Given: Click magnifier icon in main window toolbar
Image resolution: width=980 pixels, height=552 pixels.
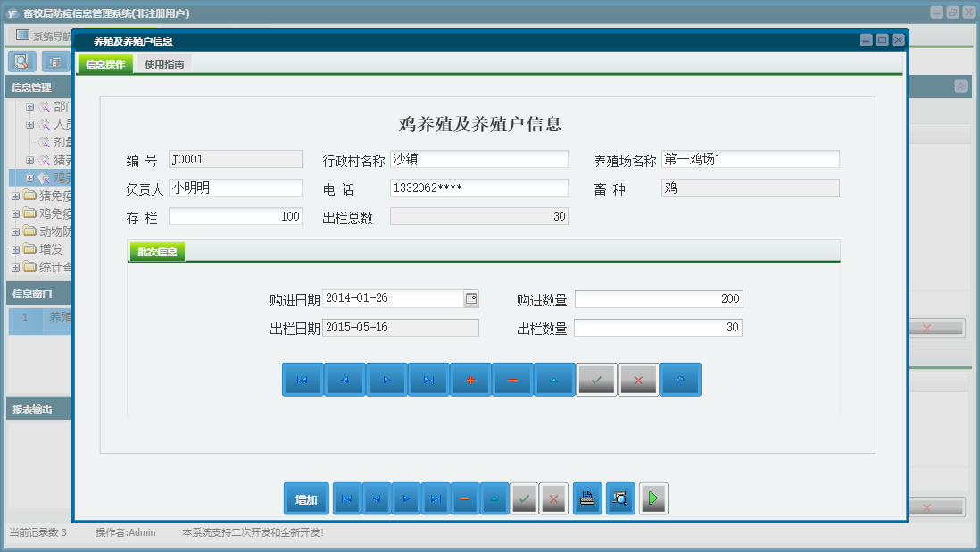Looking at the screenshot, I should click(21, 62).
